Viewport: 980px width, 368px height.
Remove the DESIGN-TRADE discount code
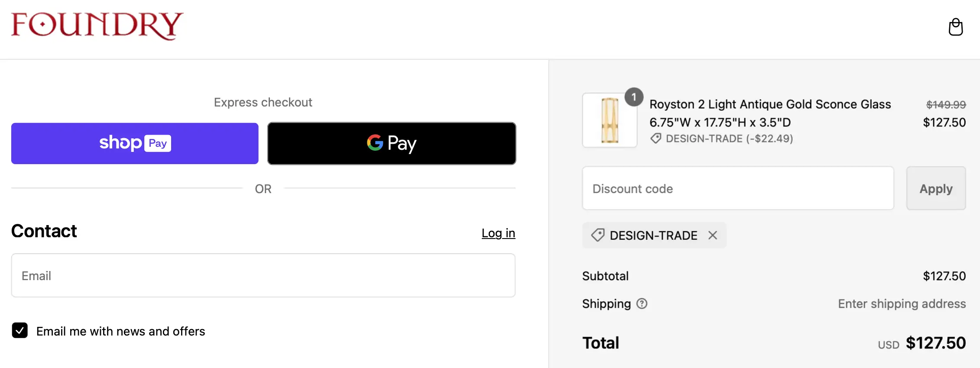coord(713,235)
